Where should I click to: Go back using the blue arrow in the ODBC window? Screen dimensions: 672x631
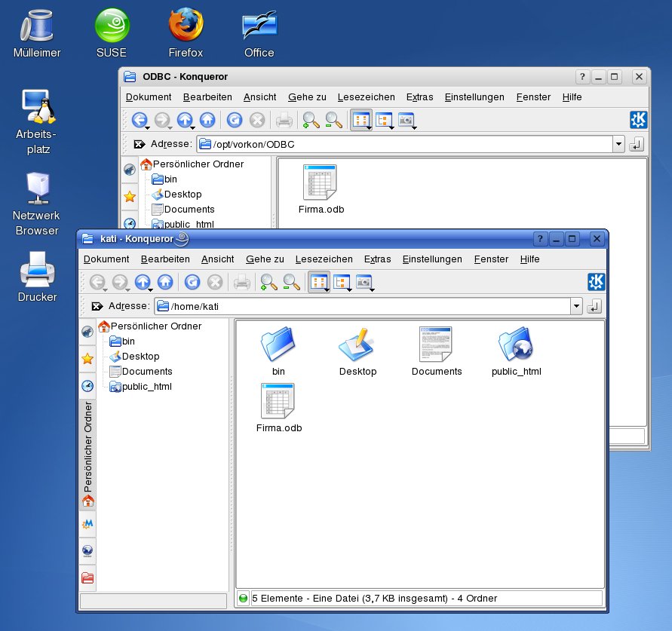tap(140, 120)
